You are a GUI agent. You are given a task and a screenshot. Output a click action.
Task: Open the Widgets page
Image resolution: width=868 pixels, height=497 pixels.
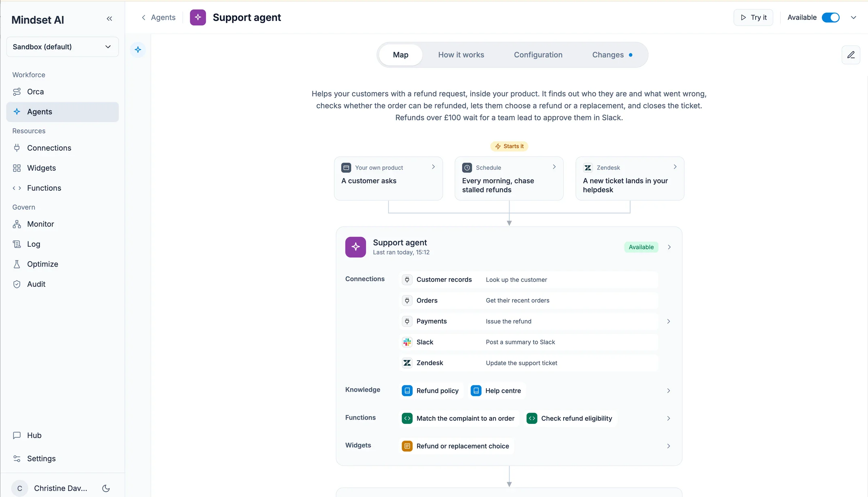[x=62, y=168]
